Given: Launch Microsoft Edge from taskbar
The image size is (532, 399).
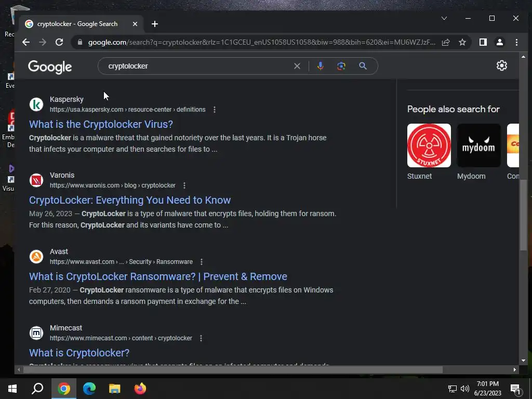Looking at the screenshot, I should pos(89,389).
